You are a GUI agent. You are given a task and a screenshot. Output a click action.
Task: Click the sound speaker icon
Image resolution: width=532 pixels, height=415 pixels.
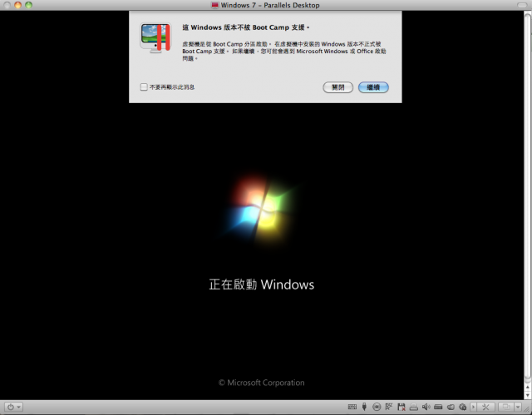(x=426, y=407)
